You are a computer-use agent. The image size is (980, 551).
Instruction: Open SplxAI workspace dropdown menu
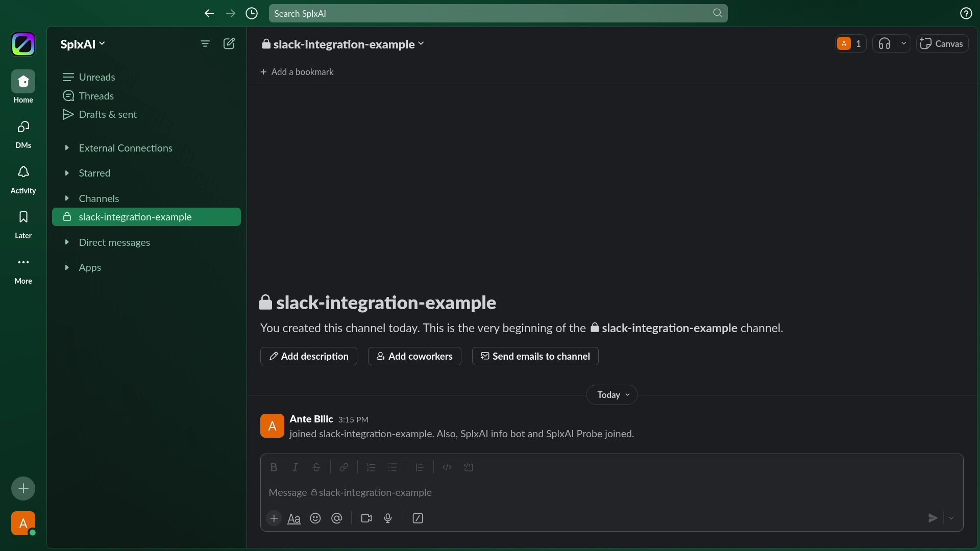click(x=83, y=44)
